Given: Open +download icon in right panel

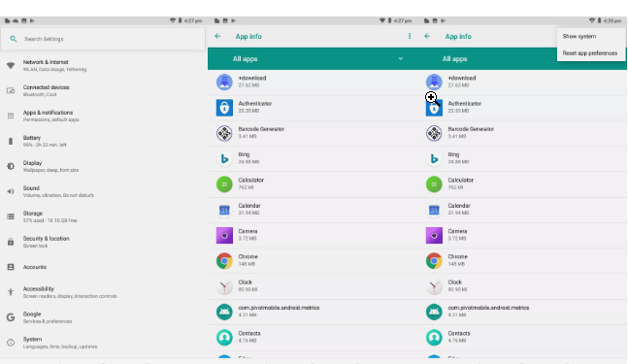Looking at the screenshot, I should [x=434, y=82].
